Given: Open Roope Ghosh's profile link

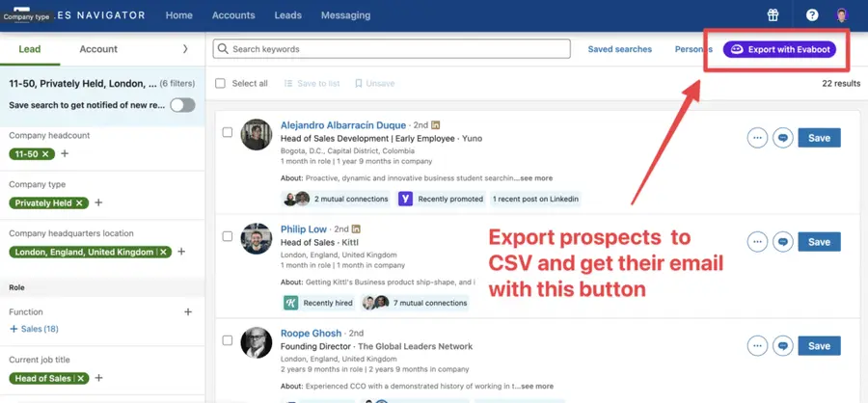Looking at the screenshot, I should 312,334.
